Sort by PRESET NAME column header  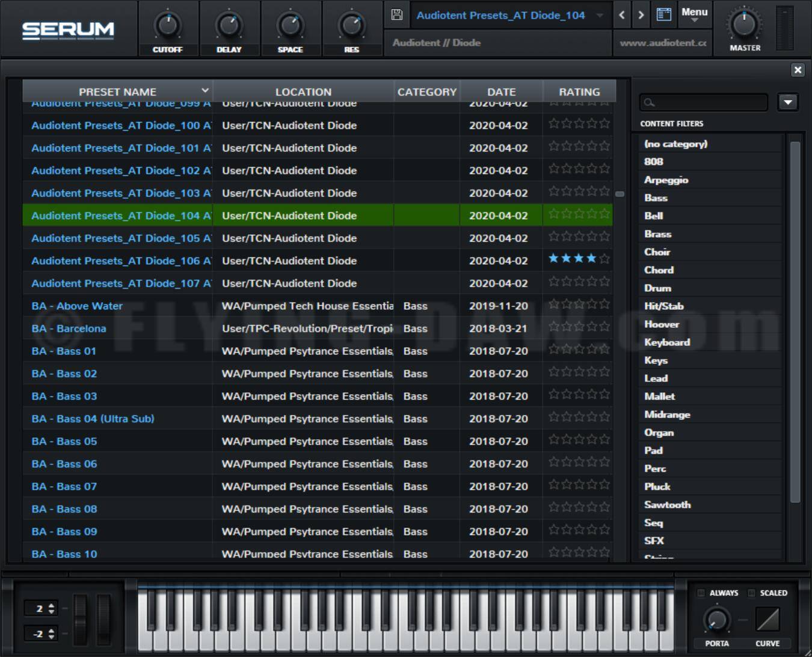pos(117,92)
